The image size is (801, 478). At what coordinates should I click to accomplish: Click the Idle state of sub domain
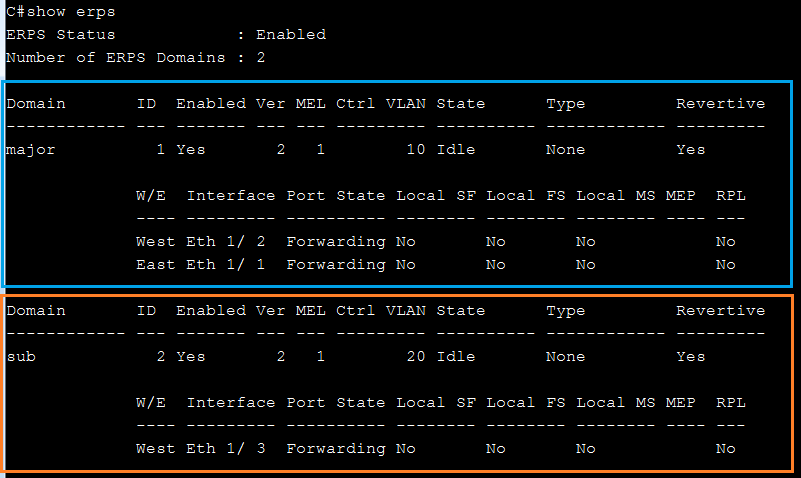[x=456, y=356]
